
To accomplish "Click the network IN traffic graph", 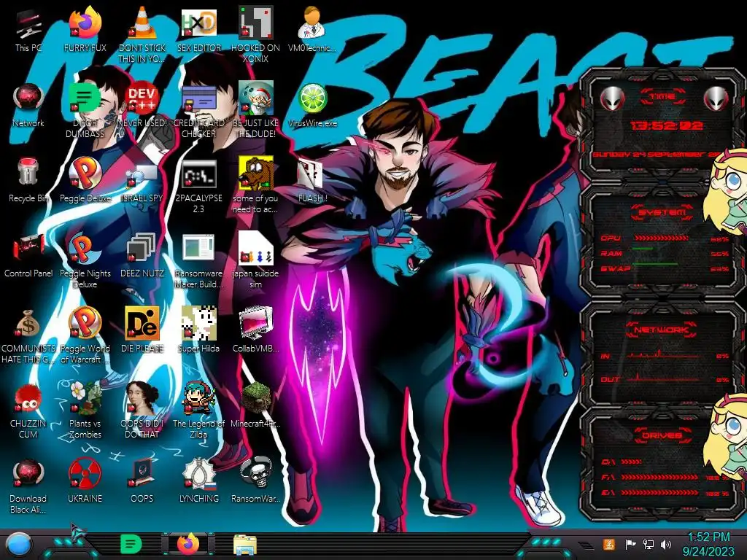I will tap(665, 354).
